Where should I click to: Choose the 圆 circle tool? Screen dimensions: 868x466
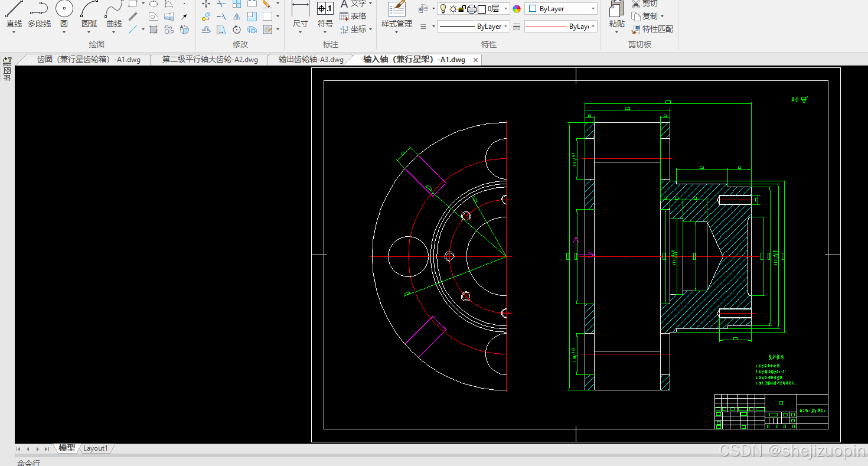64,15
